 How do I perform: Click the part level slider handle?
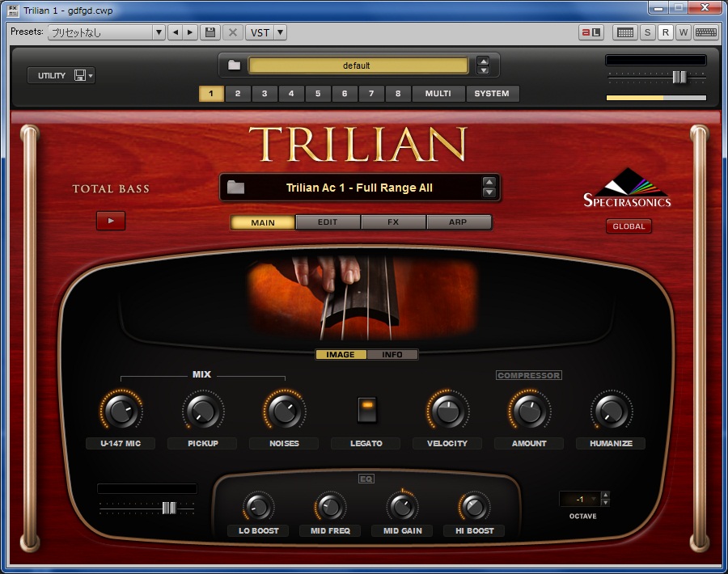[169, 508]
